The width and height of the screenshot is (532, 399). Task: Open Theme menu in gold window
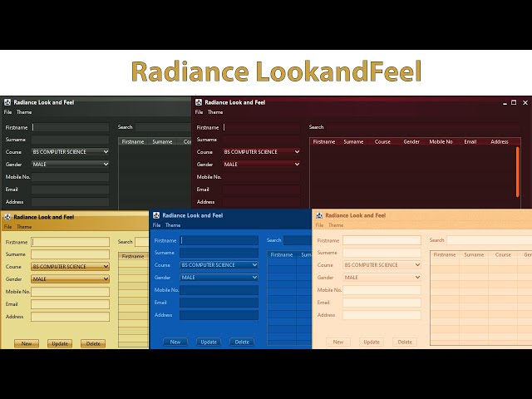[x=24, y=227]
